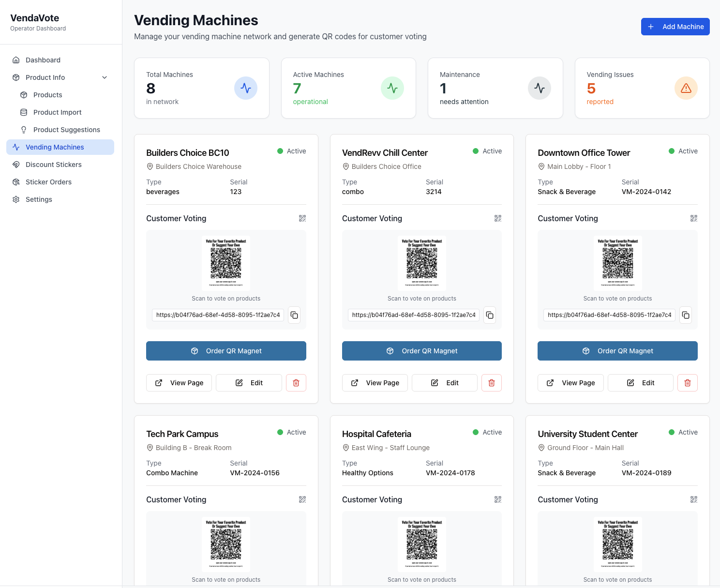Open Settings from the sidebar
Viewport: 720px width, 588px height.
coord(39,199)
